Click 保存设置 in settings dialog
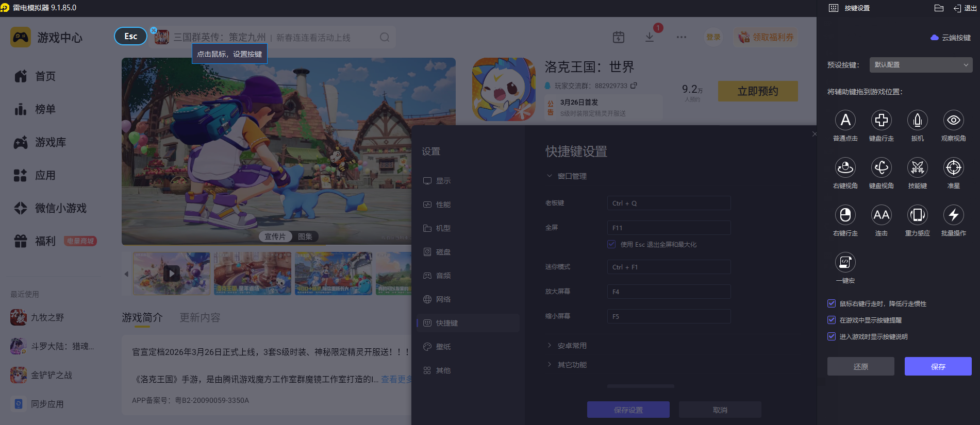Viewport: 980px width, 425px height. click(628, 410)
